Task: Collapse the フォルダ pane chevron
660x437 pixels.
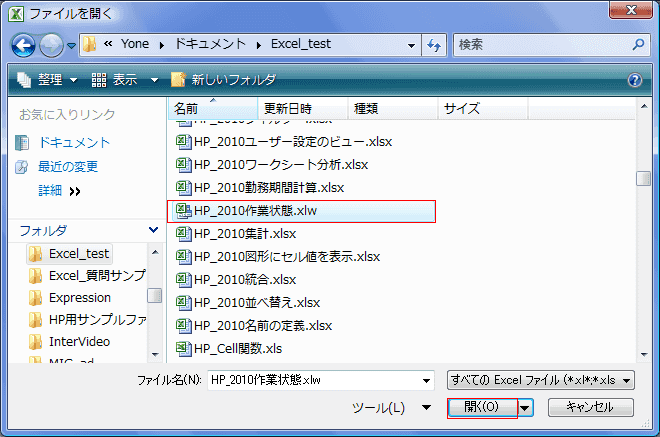Action: 153,230
